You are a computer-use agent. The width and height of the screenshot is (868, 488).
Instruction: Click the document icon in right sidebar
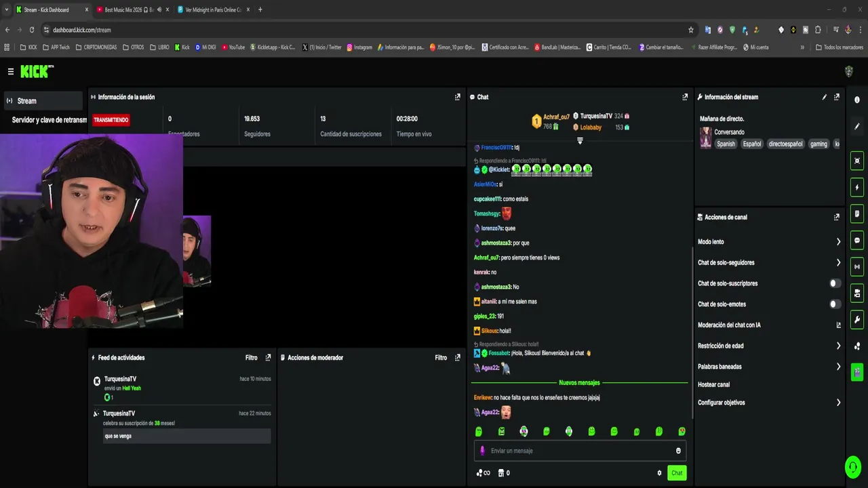[857, 213]
